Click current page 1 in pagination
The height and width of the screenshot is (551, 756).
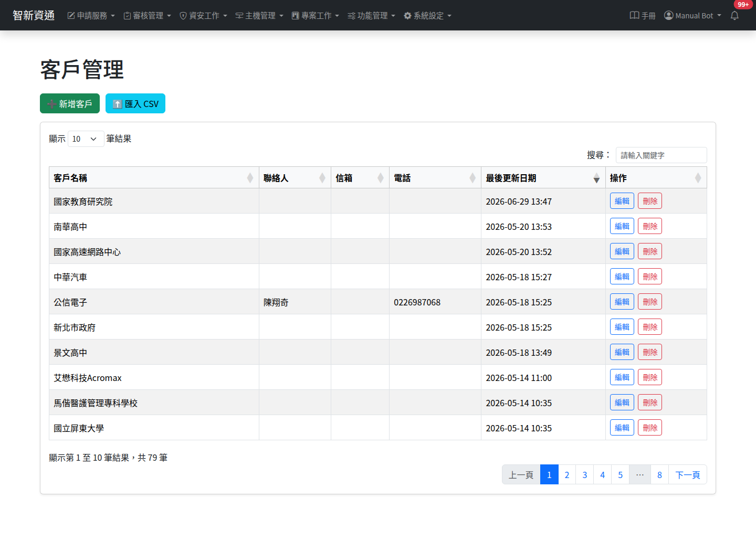(x=549, y=475)
